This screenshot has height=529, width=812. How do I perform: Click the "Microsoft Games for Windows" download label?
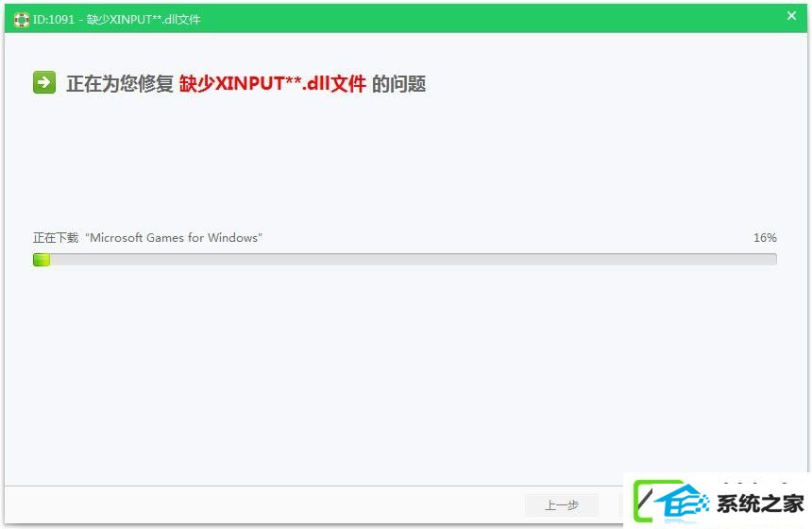coord(147,238)
